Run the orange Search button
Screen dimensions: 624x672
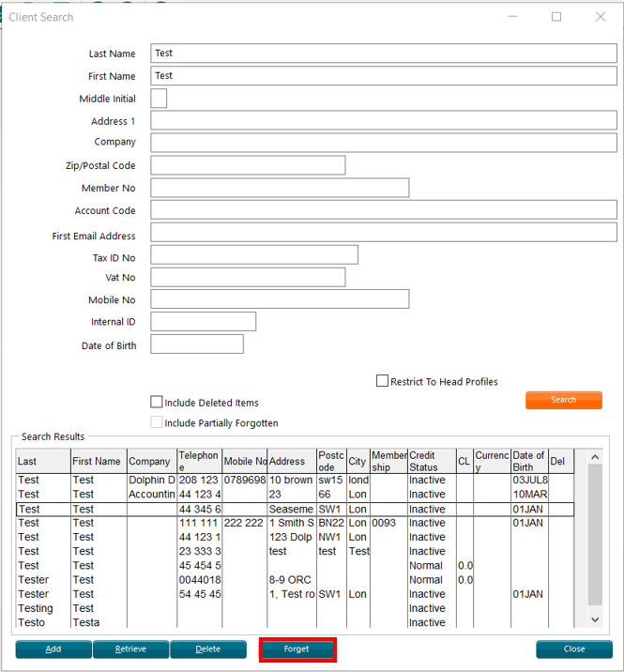point(564,400)
